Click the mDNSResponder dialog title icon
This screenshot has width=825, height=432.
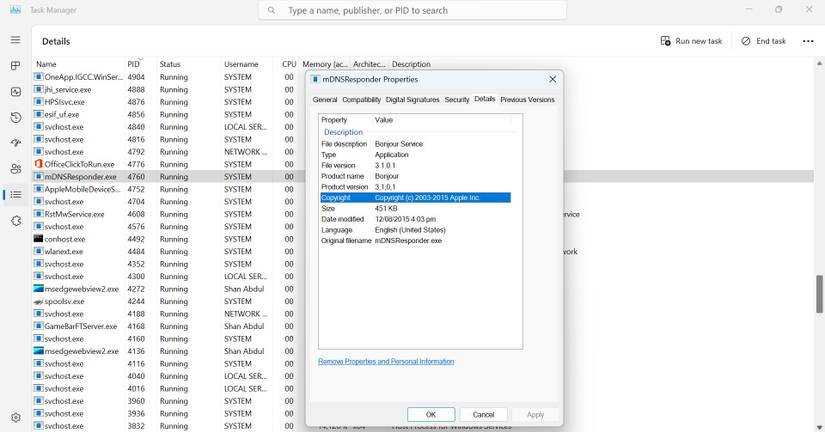315,79
